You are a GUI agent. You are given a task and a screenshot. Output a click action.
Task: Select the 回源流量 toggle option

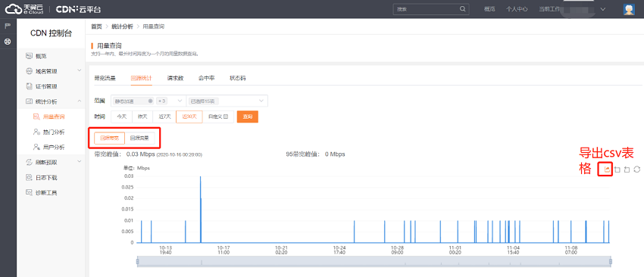pyautogui.click(x=139, y=138)
